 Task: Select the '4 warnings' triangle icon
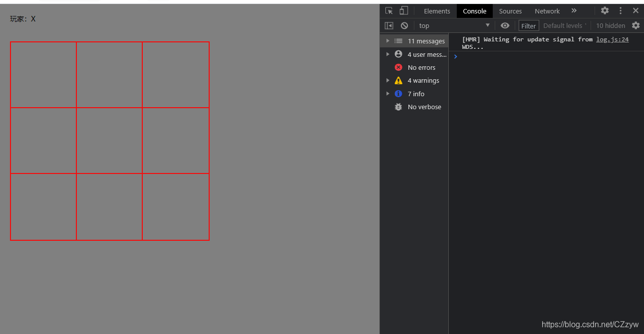[x=398, y=80]
